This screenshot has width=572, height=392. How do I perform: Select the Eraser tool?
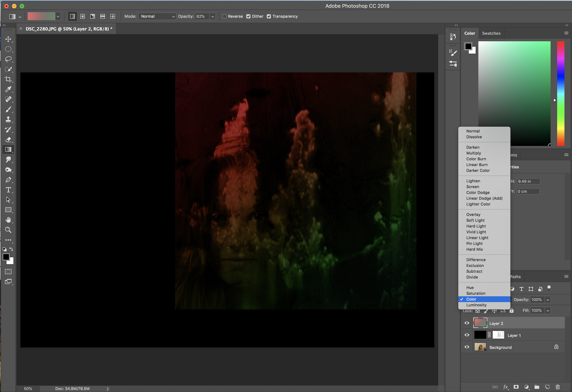8,140
